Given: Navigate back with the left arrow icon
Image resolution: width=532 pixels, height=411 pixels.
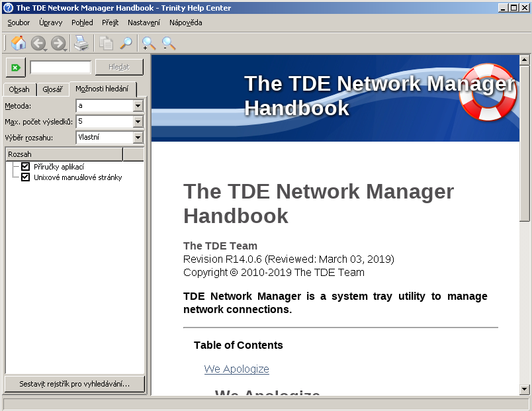Looking at the screenshot, I should [x=38, y=44].
